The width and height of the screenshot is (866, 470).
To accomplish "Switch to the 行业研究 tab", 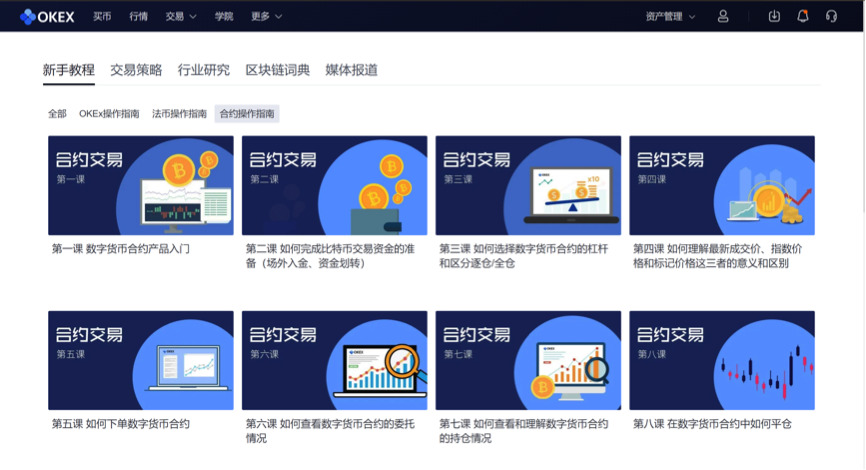I will coord(203,70).
